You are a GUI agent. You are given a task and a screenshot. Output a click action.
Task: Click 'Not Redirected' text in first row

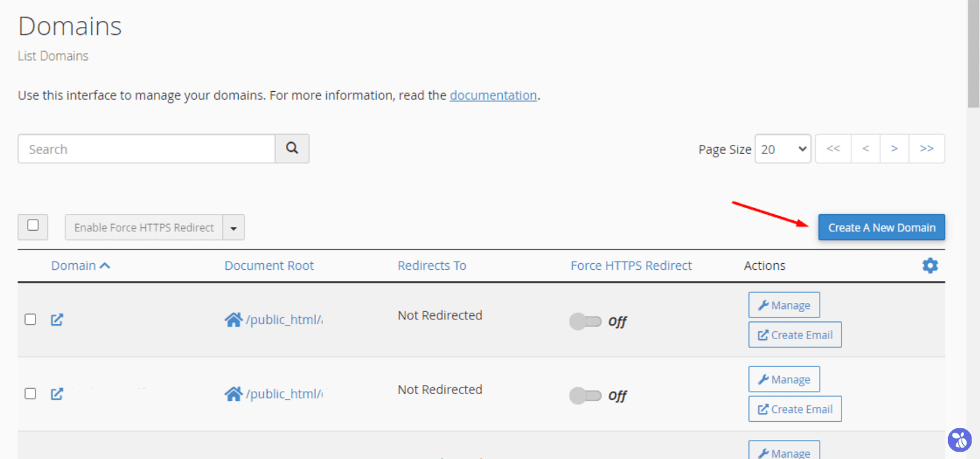[x=440, y=315]
